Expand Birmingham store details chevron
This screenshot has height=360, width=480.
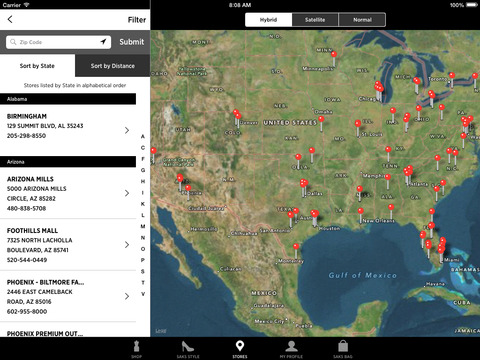point(127,130)
